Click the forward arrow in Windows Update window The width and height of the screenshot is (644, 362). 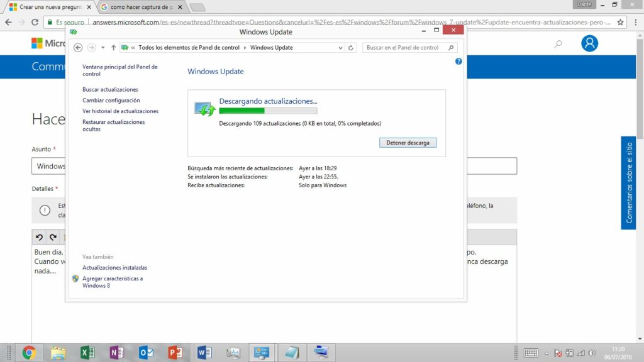point(92,48)
